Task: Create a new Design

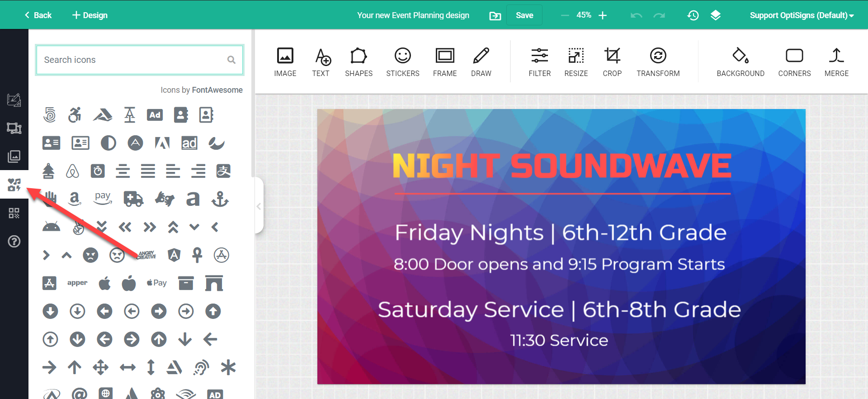Action: pyautogui.click(x=90, y=15)
